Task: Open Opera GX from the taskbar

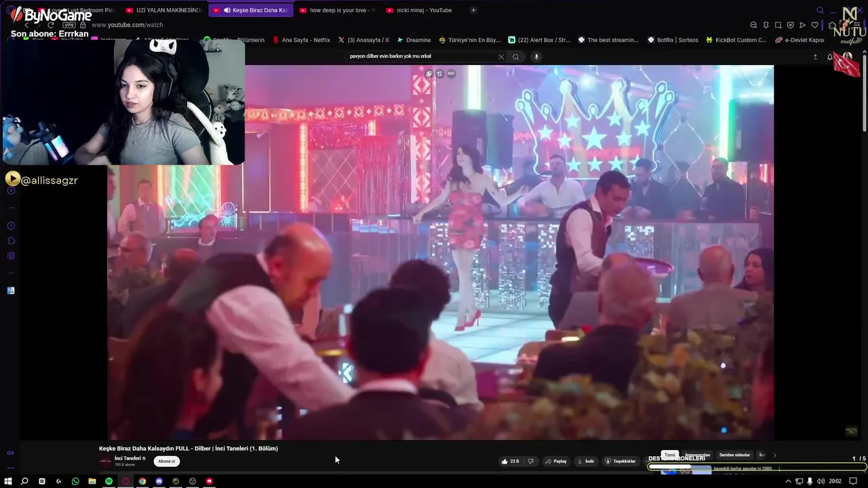Action: tap(125, 481)
